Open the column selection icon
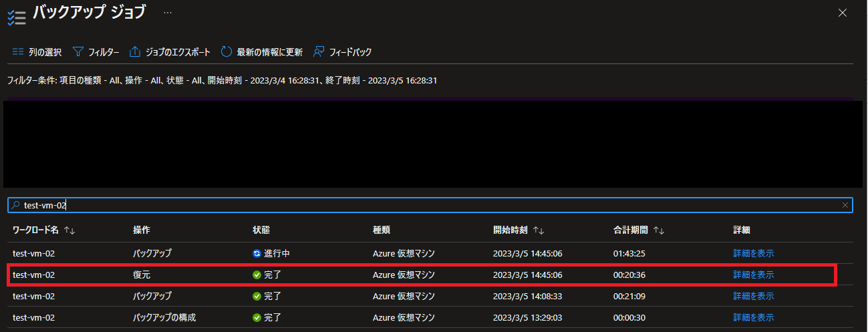The image size is (868, 332). 18,51
